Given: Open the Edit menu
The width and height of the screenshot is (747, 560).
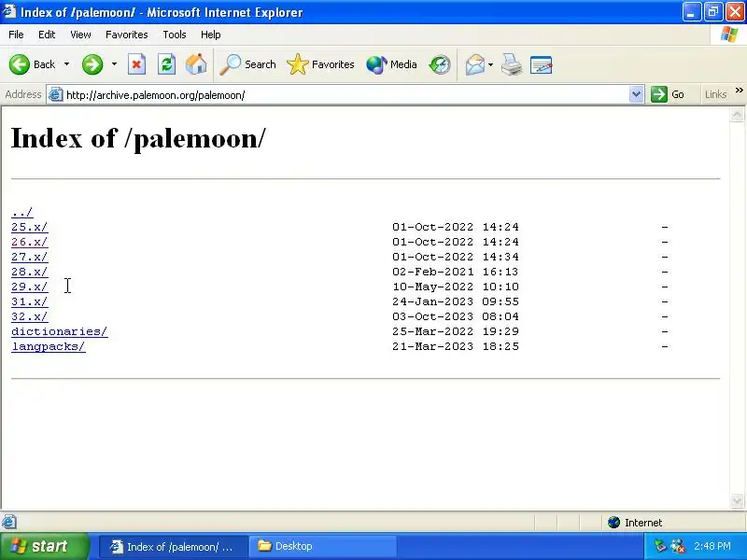Looking at the screenshot, I should 47,35.
